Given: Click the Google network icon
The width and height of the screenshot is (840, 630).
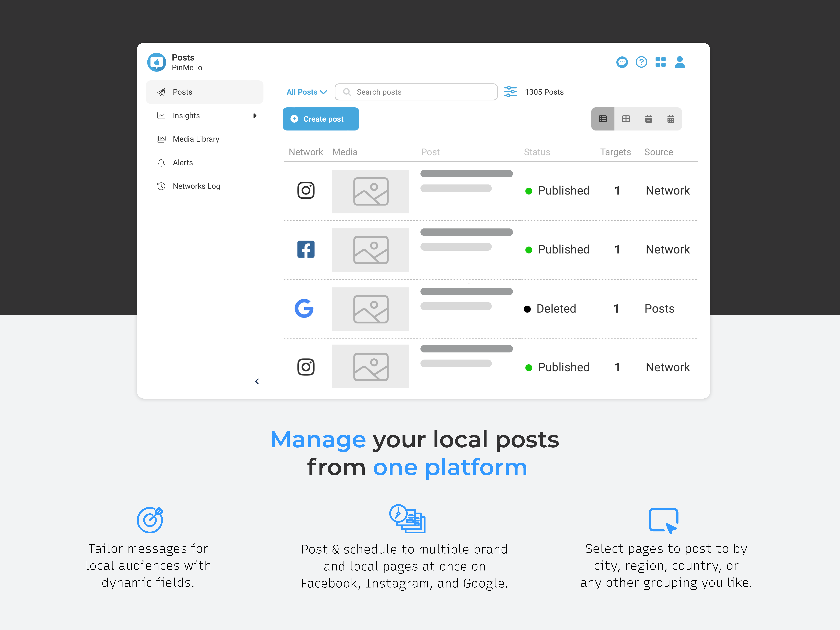Looking at the screenshot, I should pos(304,308).
